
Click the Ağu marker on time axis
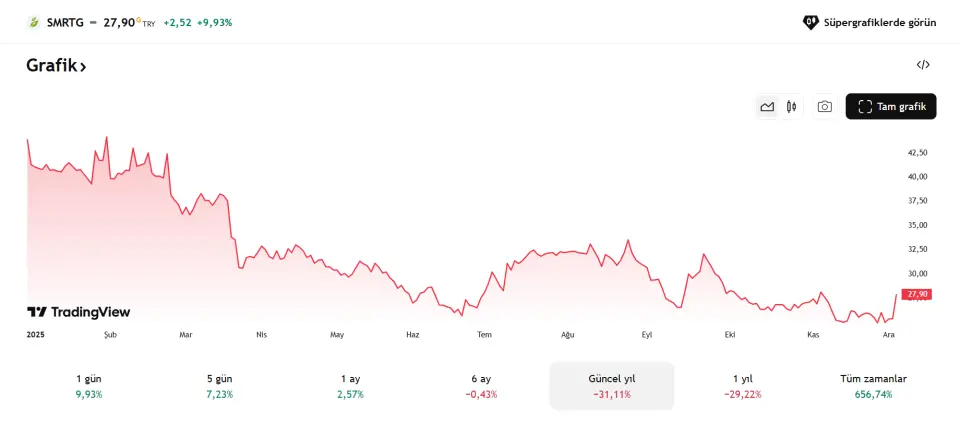567,335
